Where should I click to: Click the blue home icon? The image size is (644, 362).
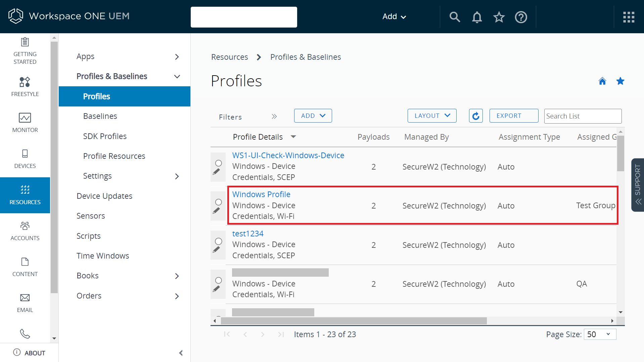point(602,81)
